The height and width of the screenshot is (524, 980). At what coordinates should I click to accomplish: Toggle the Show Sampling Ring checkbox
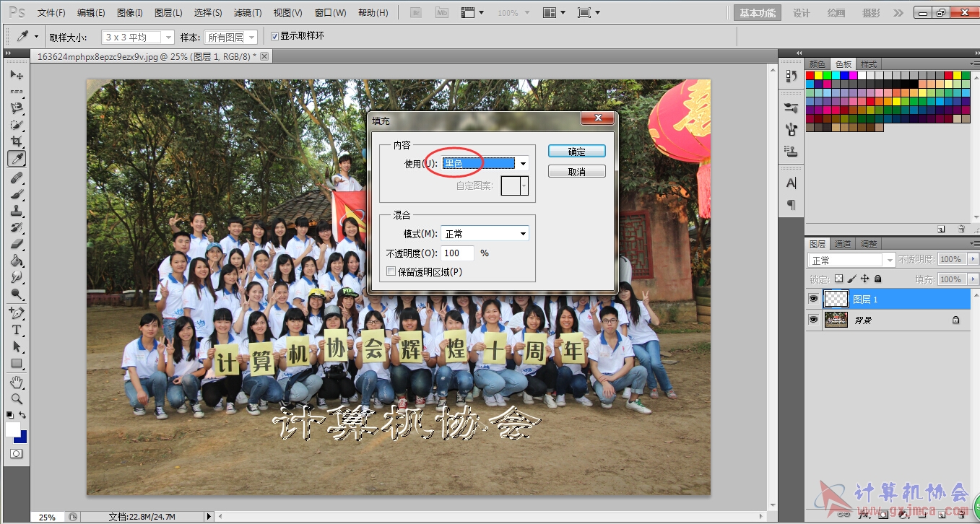pos(274,36)
